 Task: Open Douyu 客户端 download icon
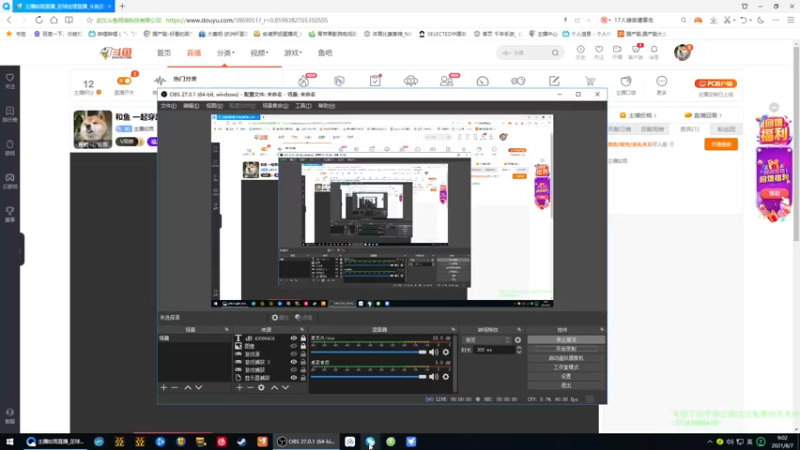click(636, 52)
